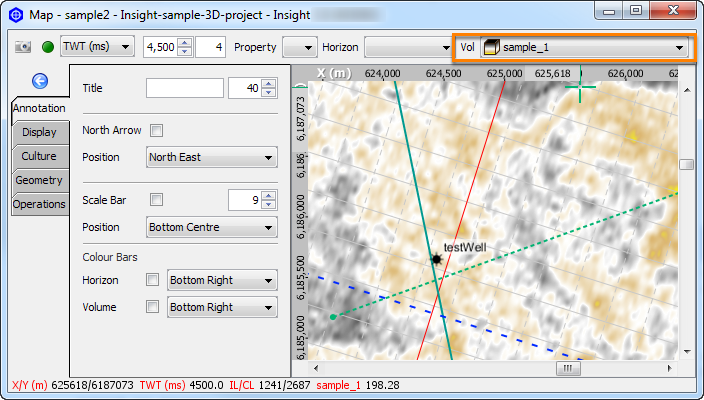The height and width of the screenshot is (400, 704).
Task: Click the TWT increment field showing 4
Action: (210, 47)
